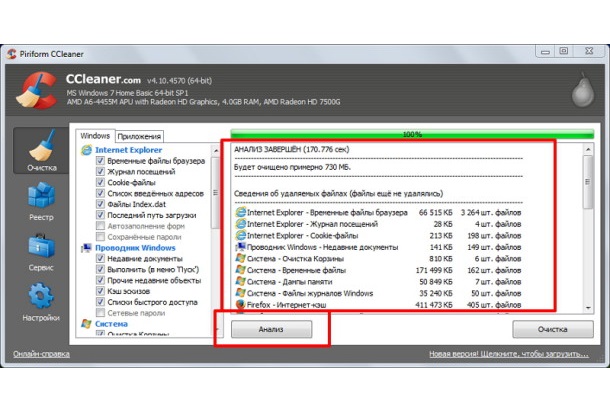Click the CCleaner icon in title bar
This screenshot has width=610, height=411.
[x=12, y=54]
